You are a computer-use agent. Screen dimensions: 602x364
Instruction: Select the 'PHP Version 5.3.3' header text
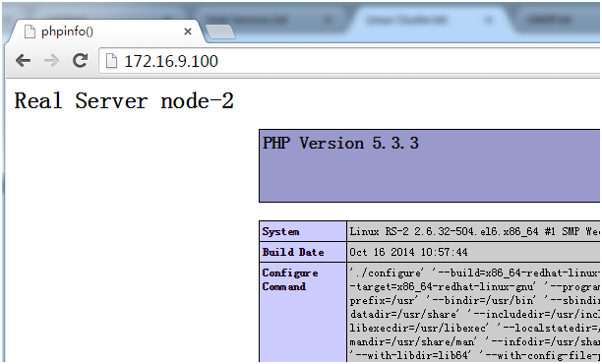click(x=340, y=143)
